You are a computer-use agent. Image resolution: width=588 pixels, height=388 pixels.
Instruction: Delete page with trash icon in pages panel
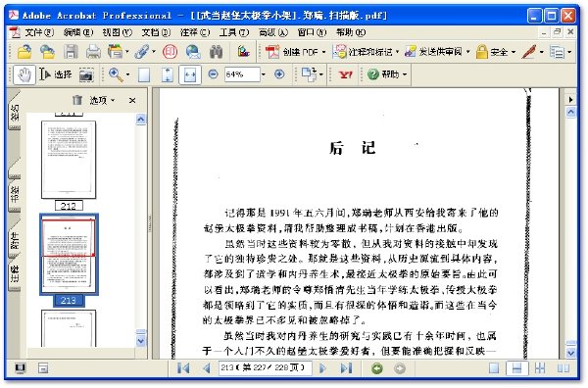pyautogui.click(x=77, y=100)
